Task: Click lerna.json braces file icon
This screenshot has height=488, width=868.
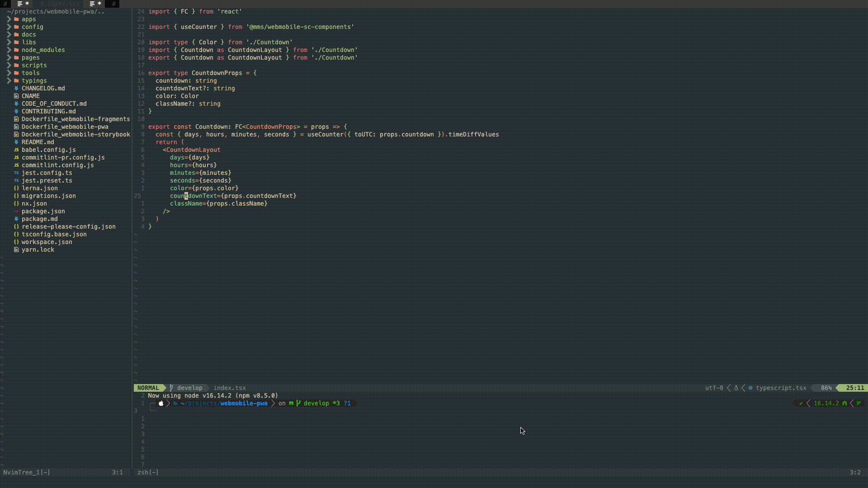Action: pyautogui.click(x=16, y=188)
